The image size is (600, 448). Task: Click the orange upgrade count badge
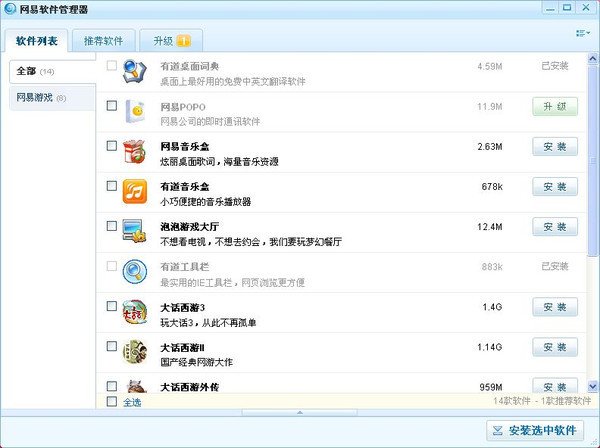coord(184,41)
